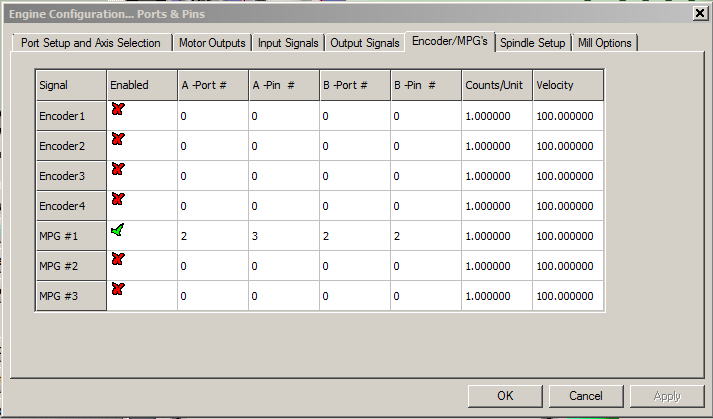Toggle the red X enabled icon for Encoder3

[118, 169]
